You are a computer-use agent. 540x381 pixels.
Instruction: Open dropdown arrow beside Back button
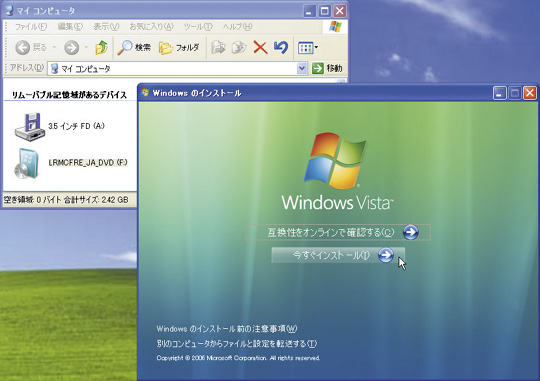pyautogui.click(x=54, y=47)
